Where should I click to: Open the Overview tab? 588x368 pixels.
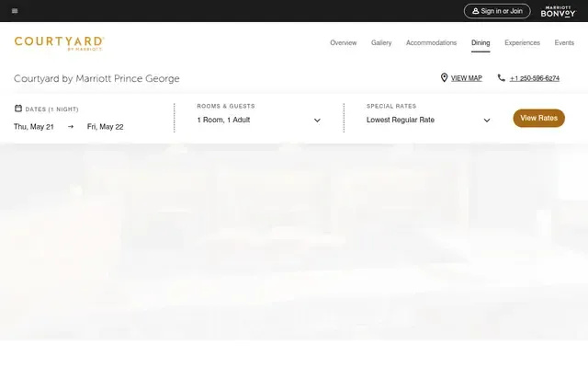coord(343,43)
